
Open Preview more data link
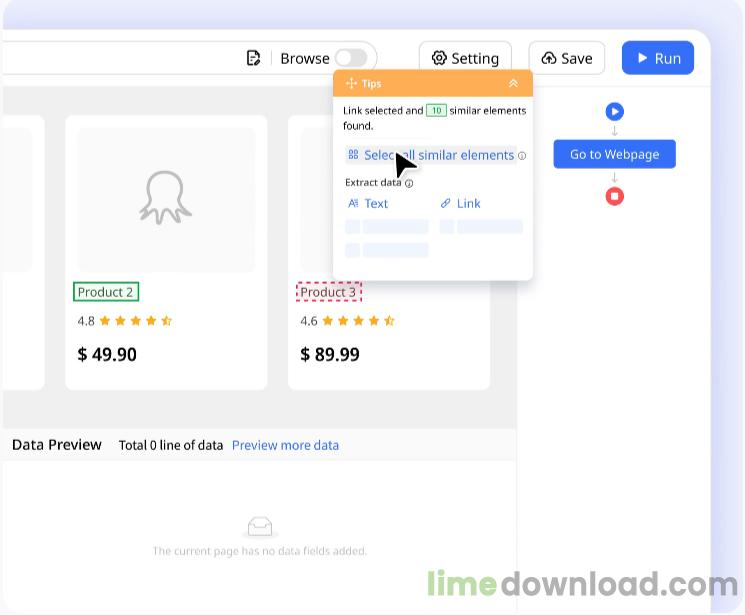click(x=285, y=445)
